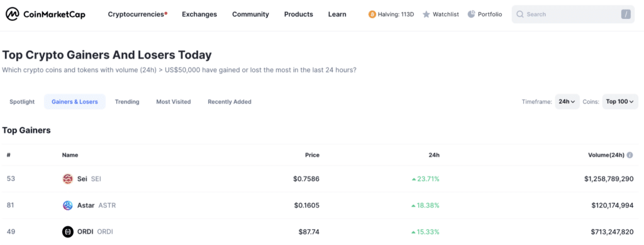Select the Gainers & Losers tab
This screenshot has height=245, width=644.
(x=75, y=102)
